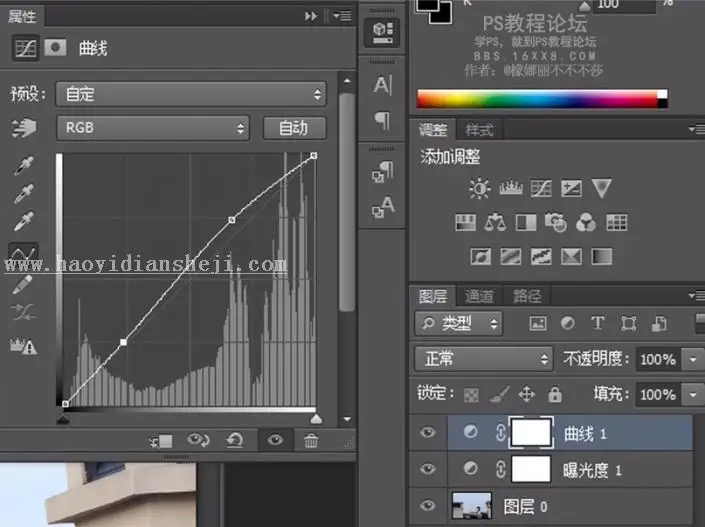The height and width of the screenshot is (527, 705).
Task: Open Character panel icon in dock
Action: coord(383,85)
